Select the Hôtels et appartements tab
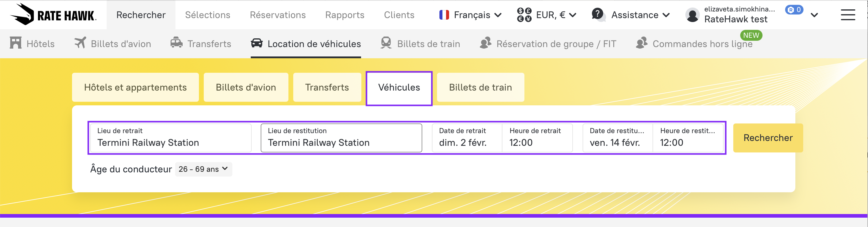 click(x=135, y=87)
